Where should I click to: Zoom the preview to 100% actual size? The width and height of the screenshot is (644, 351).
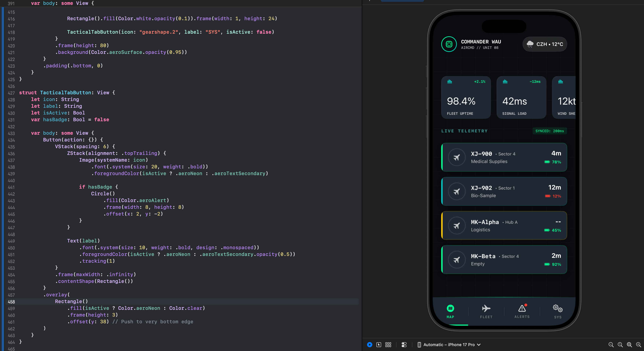click(620, 344)
